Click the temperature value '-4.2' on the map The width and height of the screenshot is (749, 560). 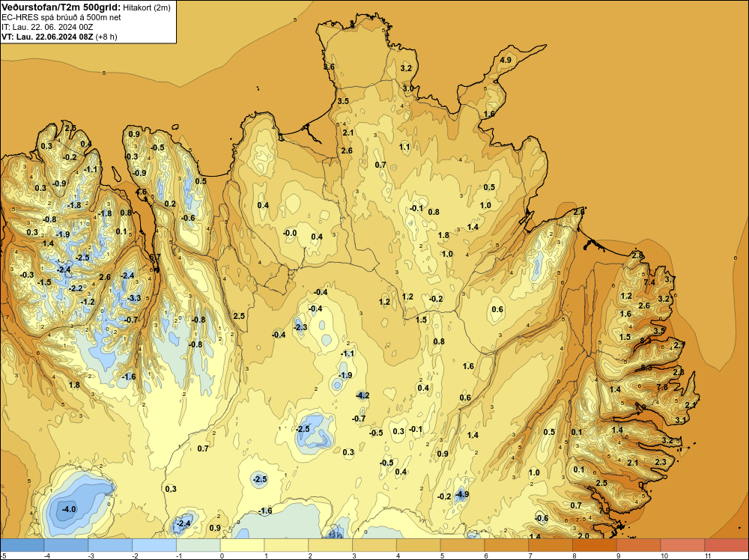coord(362,395)
